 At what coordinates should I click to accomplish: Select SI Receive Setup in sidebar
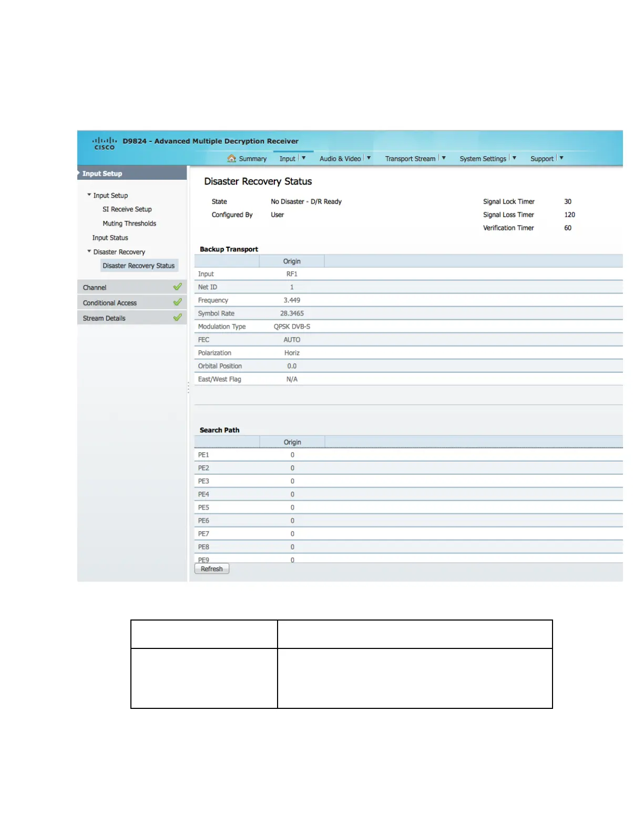(127, 209)
